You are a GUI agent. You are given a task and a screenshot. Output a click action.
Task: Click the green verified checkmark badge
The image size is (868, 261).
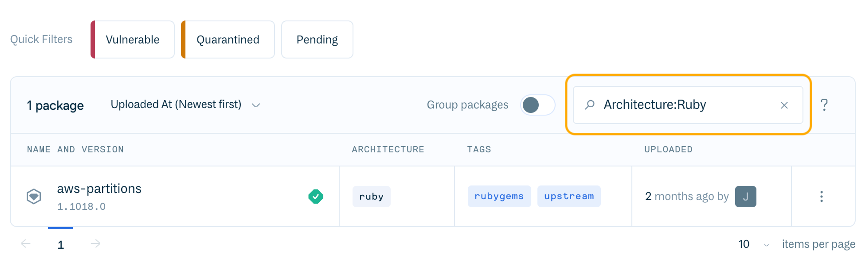pos(316,196)
